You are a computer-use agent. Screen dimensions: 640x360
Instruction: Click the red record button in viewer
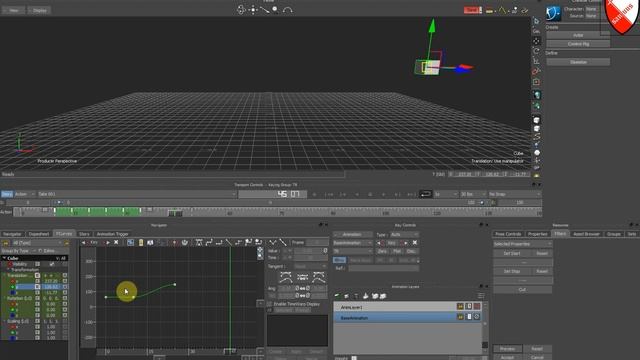(x=473, y=10)
